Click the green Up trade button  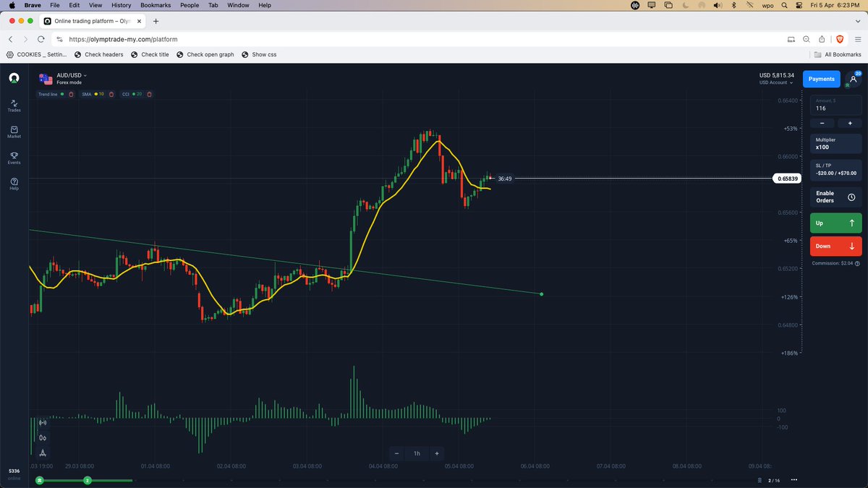pyautogui.click(x=836, y=223)
